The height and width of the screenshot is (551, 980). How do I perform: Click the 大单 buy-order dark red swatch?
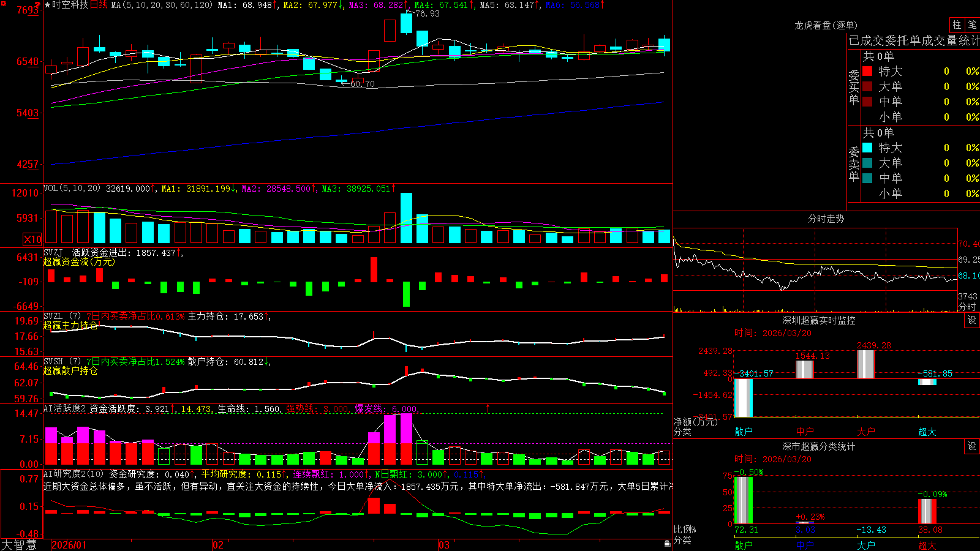[867, 86]
